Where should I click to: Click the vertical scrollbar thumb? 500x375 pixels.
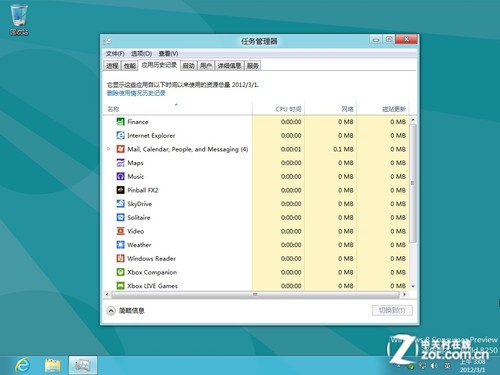[x=413, y=183]
